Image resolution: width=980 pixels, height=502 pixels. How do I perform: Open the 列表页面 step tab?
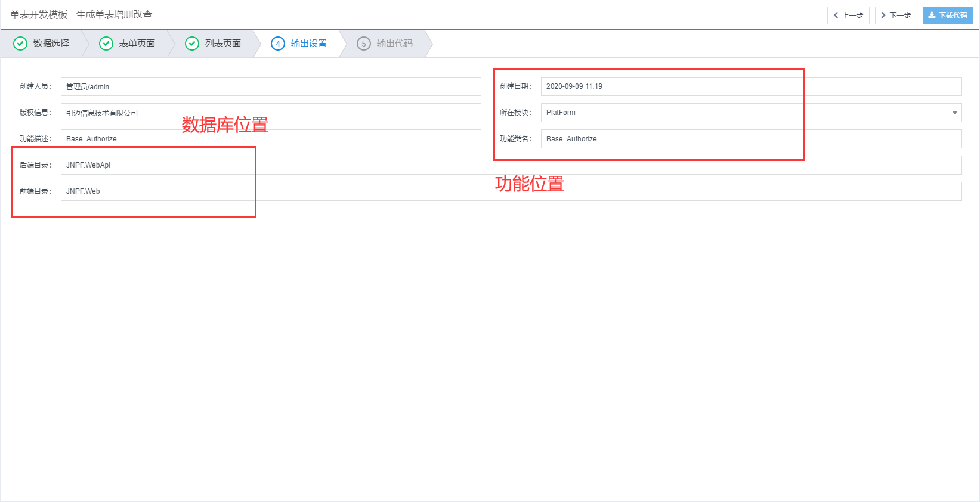(223, 44)
